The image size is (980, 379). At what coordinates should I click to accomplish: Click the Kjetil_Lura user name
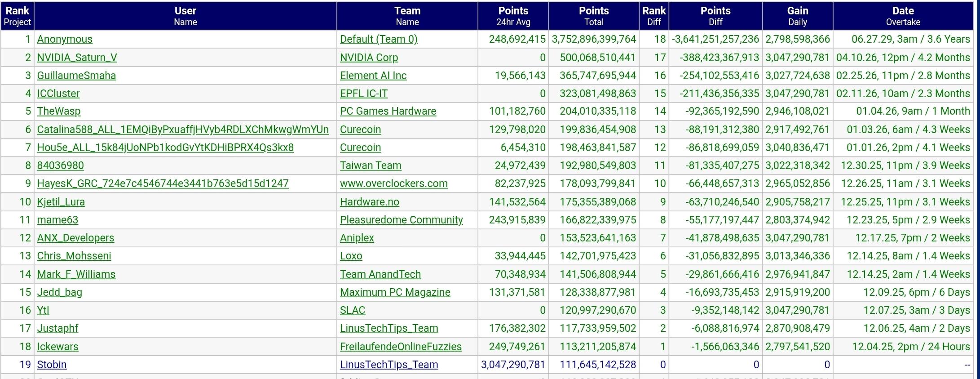click(x=61, y=202)
